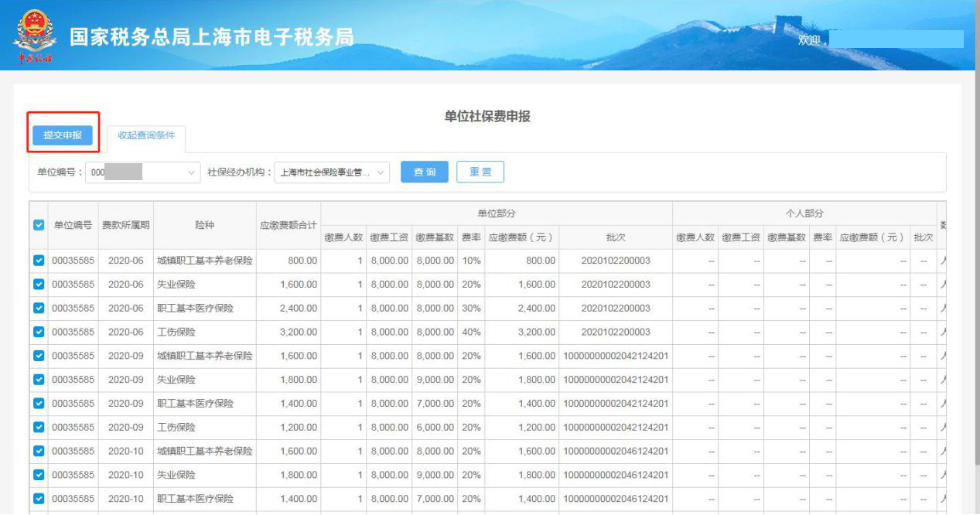Image resolution: width=980 pixels, height=515 pixels.
Task: Uncheck the 2020-06 工伤保险 row checkbox
Action: 39,333
